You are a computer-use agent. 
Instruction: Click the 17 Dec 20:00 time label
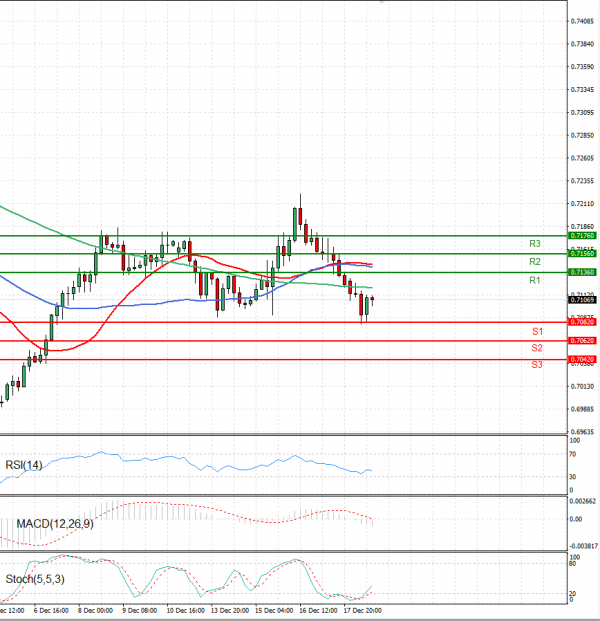(x=363, y=610)
